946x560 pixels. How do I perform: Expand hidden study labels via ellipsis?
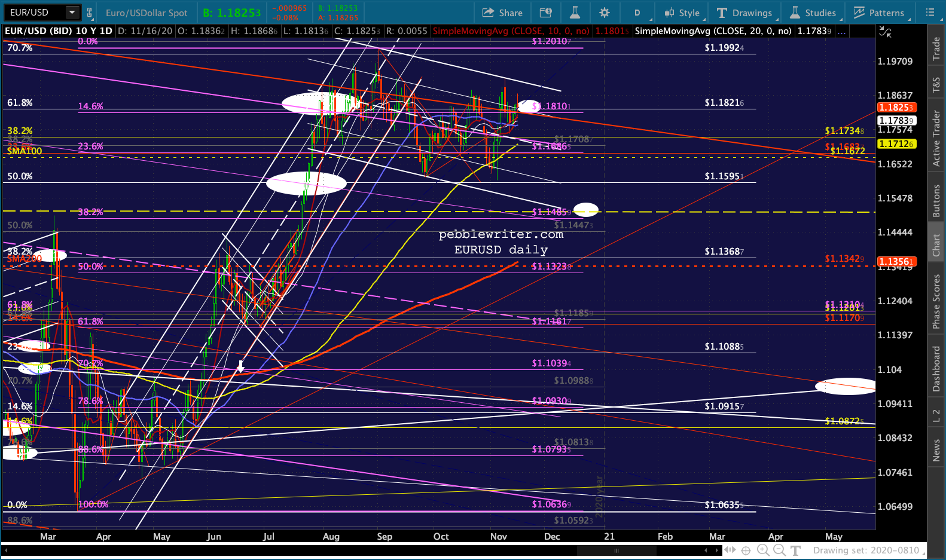(x=841, y=32)
